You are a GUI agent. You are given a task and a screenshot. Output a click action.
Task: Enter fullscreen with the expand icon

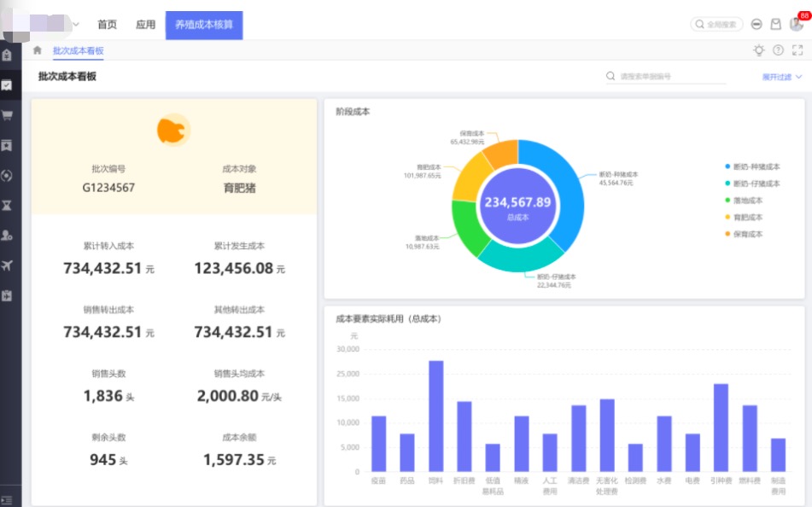pos(797,50)
